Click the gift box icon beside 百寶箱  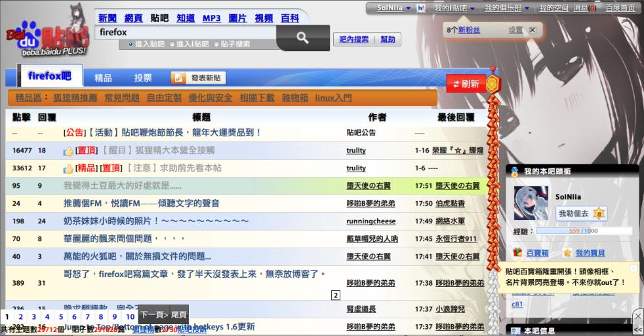pyautogui.click(x=517, y=253)
